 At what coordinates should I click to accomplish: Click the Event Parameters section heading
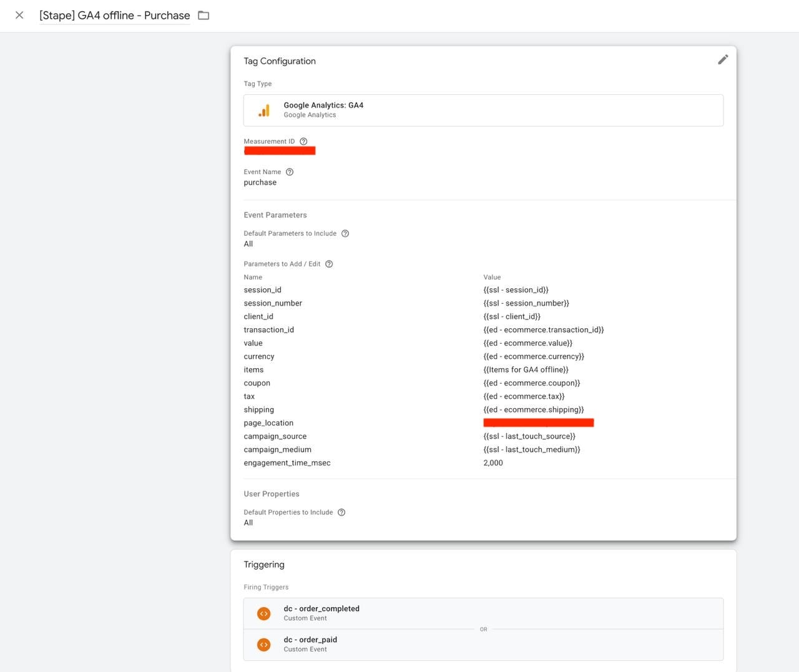(x=275, y=215)
